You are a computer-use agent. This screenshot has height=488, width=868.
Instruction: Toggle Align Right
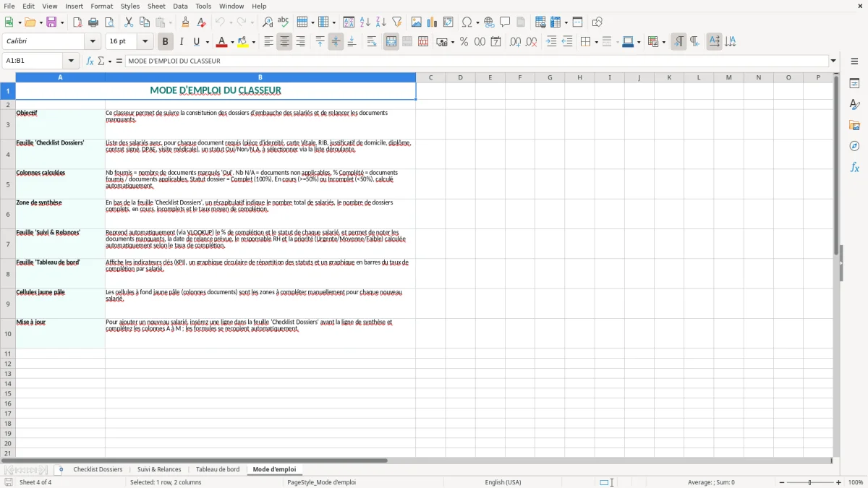(301, 42)
